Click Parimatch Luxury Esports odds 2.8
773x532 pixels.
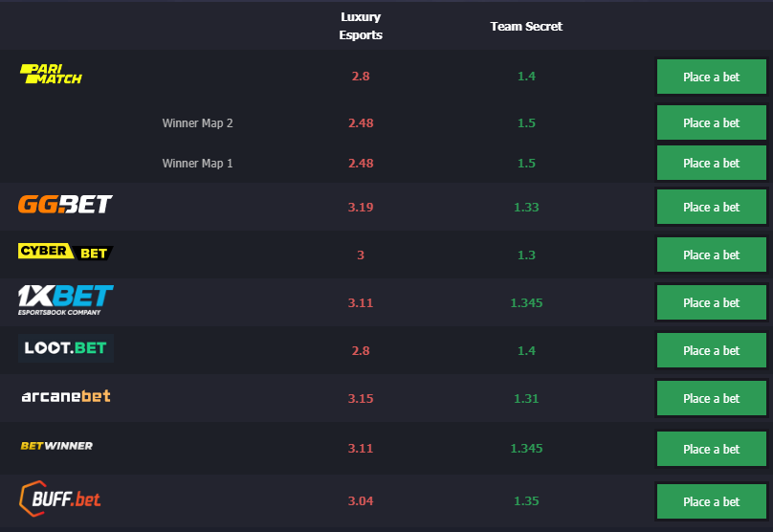[361, 76]
